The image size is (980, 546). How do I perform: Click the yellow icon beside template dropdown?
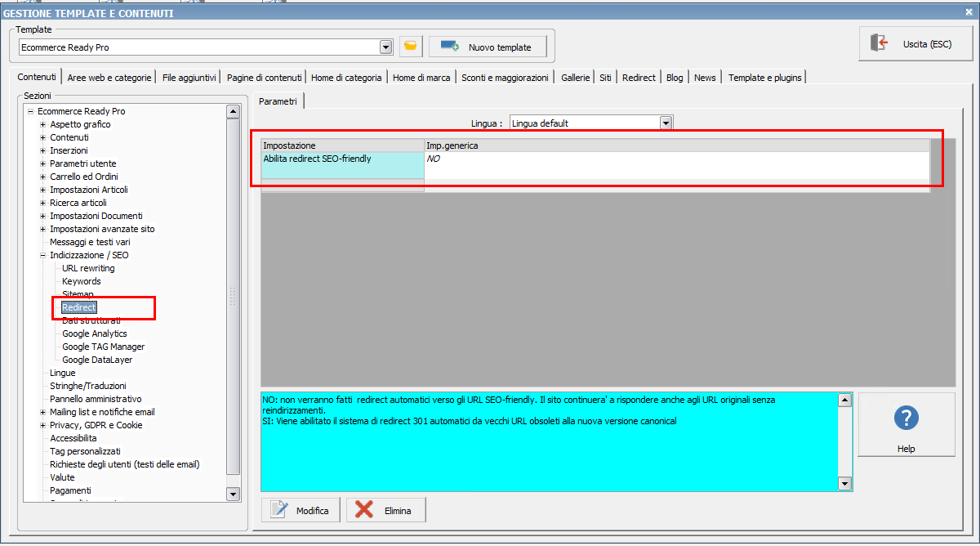pyautogui.click(x=411, y=47)
